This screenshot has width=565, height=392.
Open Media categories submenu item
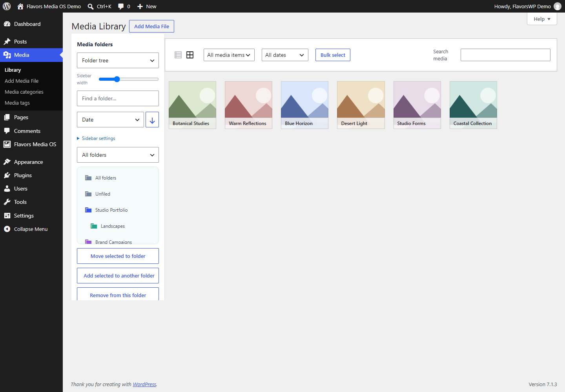tap(24, 92)
